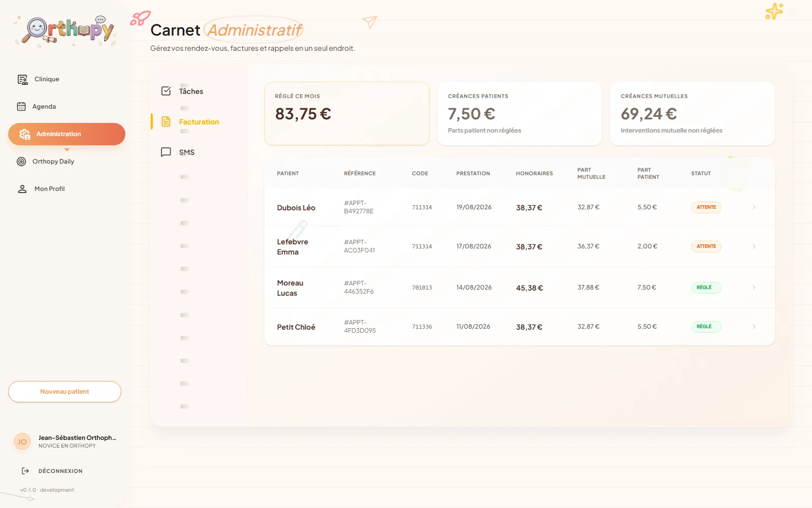The image size is (812, 508).
Task: Click the Nouveau patient button
Action: (64, 392)
